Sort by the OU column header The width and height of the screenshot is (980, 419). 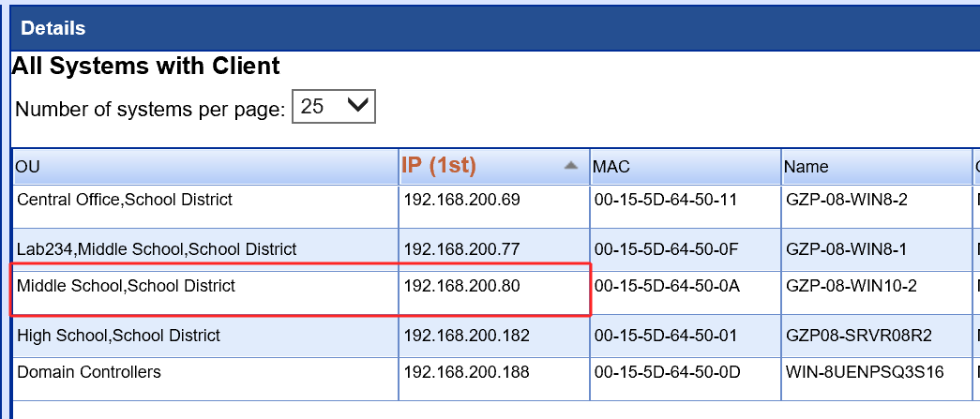[x=28, y=167]
